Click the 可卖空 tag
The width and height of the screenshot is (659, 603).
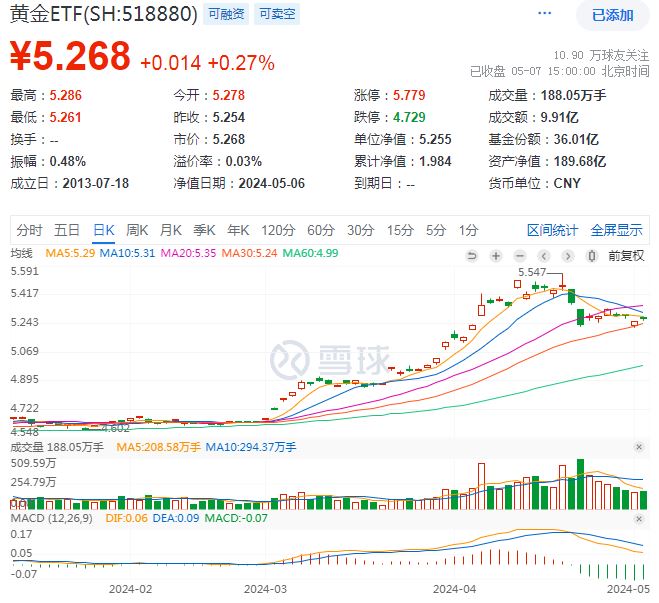277,14
